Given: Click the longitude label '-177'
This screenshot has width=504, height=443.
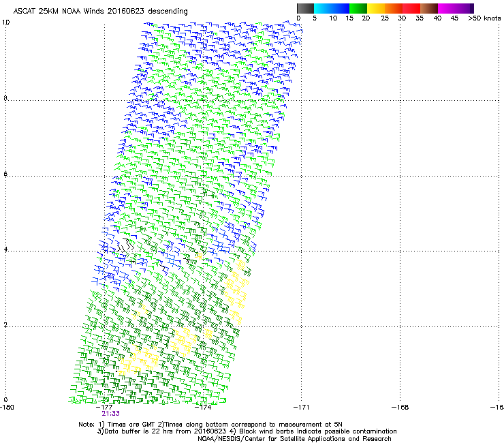Looking at the screenshot, I should (x=104, y=408).
